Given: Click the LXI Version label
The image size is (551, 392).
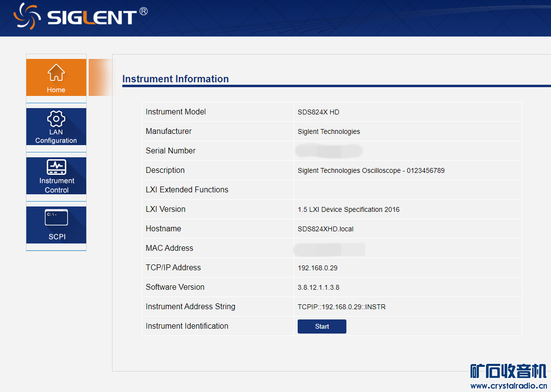Looking at the screenshot, I should coord(166,209).
